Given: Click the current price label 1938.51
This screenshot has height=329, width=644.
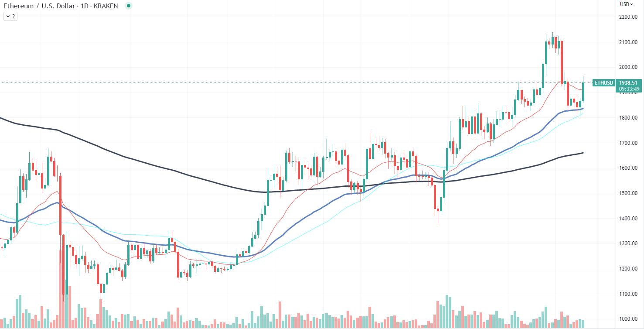Looking at the screenshot, I should 628,82.
